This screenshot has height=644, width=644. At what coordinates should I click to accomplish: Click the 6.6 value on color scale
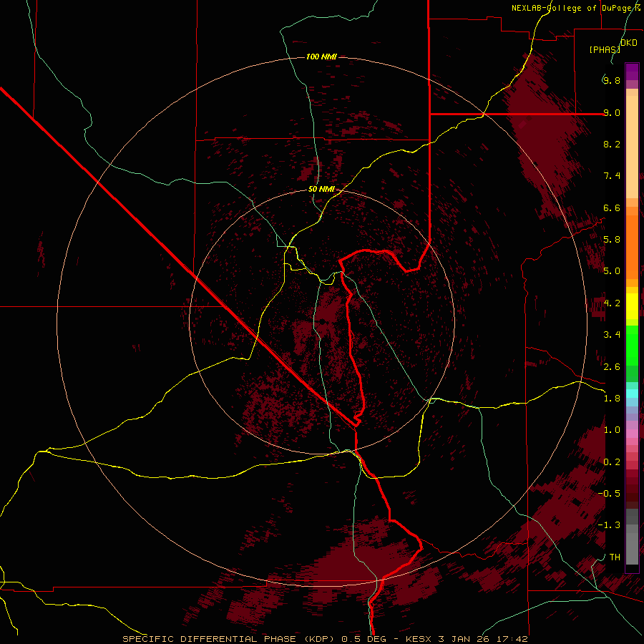click(612, 208)
